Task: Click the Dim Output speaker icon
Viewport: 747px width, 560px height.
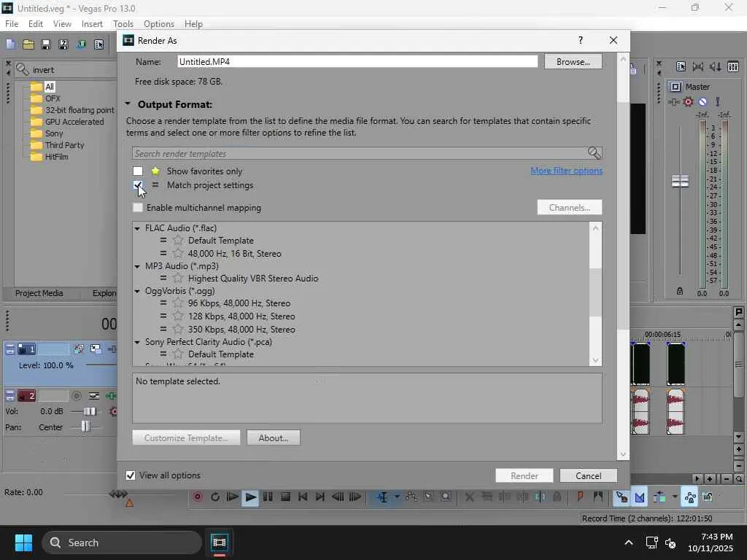Action: pos(716,66)
